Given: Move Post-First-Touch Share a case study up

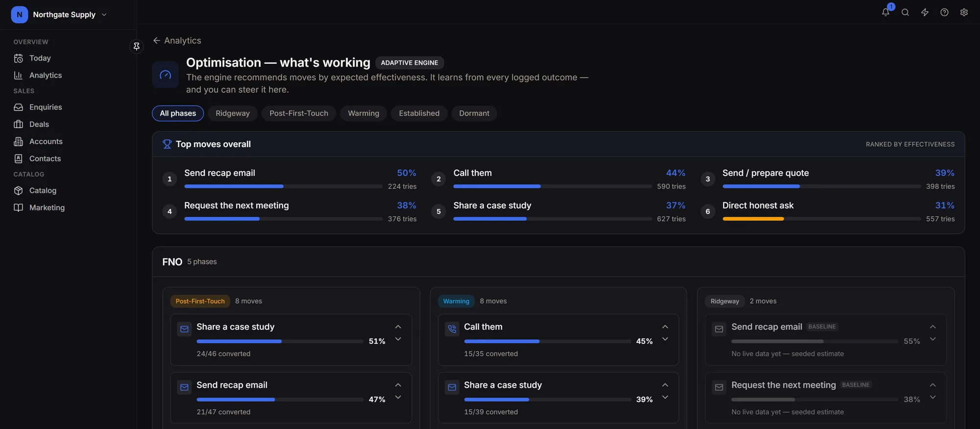Looking at the screenshot, I should (x=398, y=327).
